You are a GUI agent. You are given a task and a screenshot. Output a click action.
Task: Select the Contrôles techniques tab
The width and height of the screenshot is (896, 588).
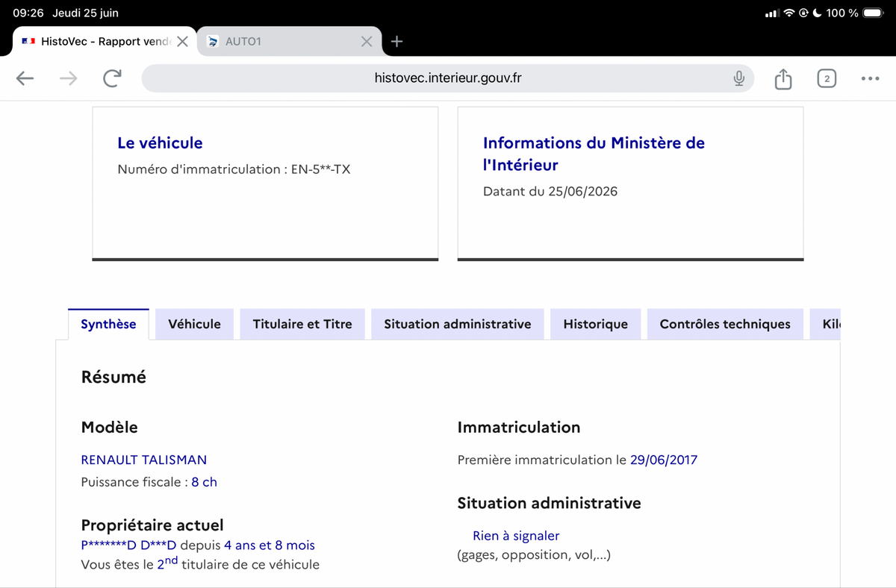pyautogui.click(x=725, y=324)
